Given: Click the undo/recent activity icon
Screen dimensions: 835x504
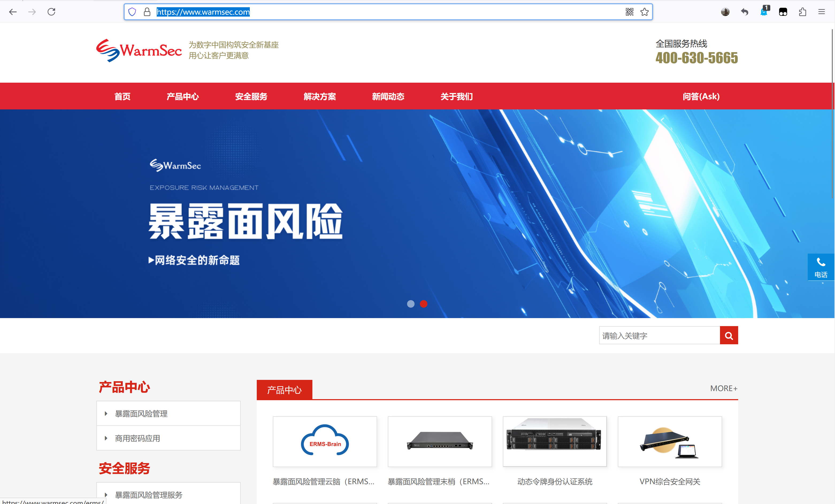Looking at the screenshot, I should tap(744, 12).
